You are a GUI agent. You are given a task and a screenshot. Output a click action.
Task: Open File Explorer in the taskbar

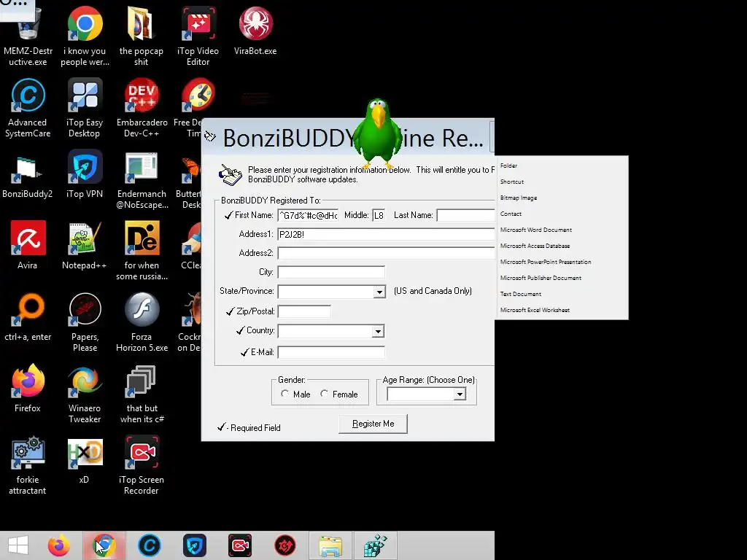click(330, 545)
